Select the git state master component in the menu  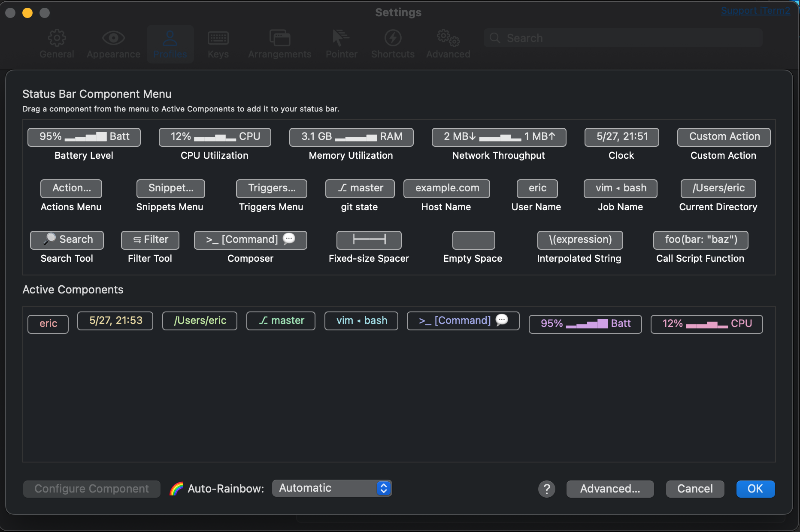pyautogui.click(x=360, y=188)
